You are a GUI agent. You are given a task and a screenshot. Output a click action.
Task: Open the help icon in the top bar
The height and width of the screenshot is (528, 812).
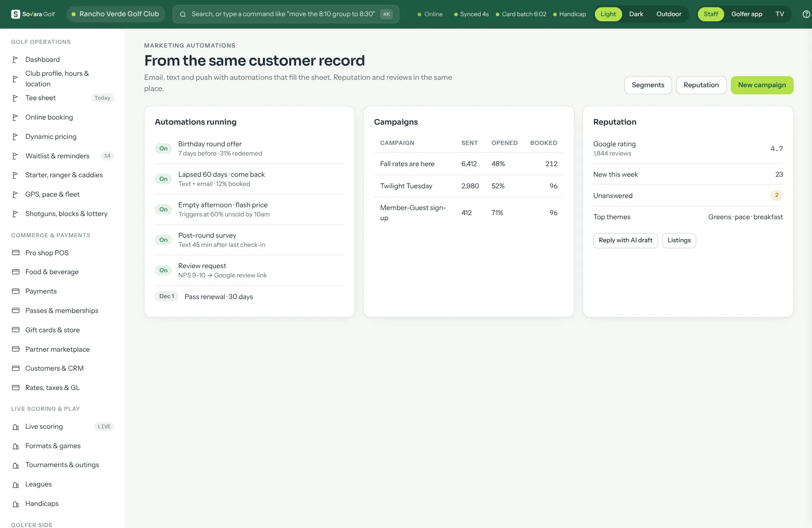click(x=806, y=14)
